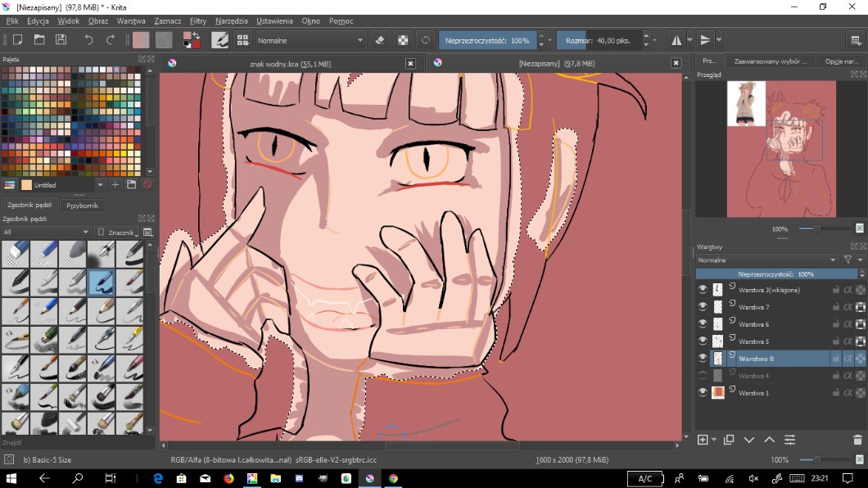Open the Filtry menu
The image size is (868, 488).
(x=197, y=20)
